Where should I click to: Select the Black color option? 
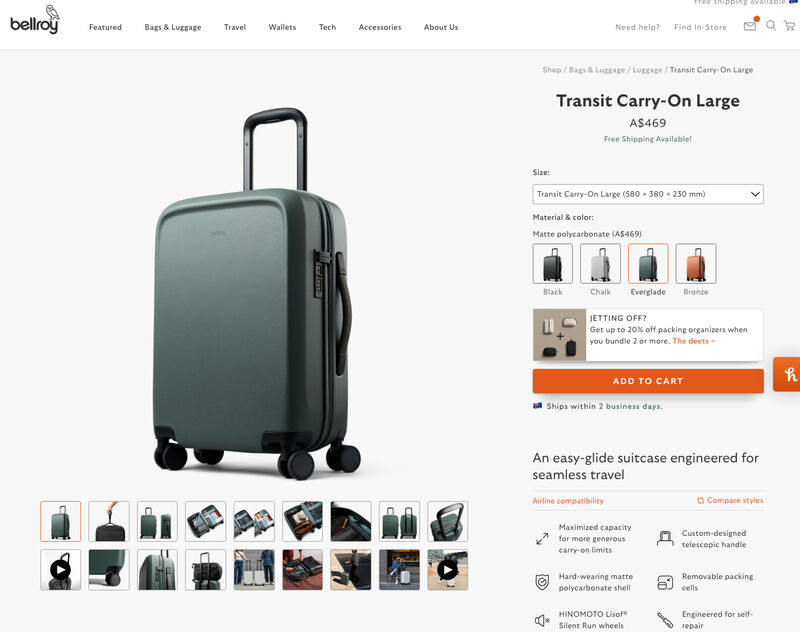pyautogui.click(x=553, y=263)
